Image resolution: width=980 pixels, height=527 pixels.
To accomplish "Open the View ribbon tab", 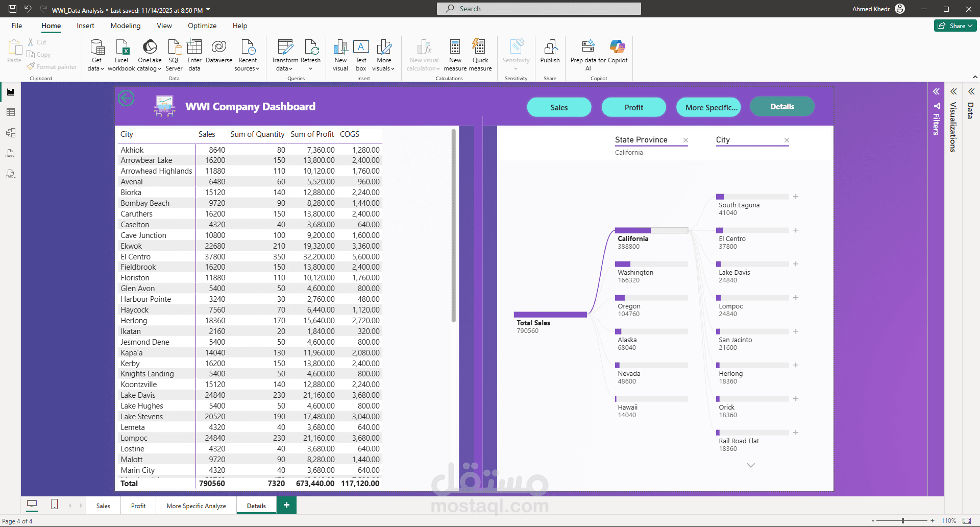I will [164, 26].
